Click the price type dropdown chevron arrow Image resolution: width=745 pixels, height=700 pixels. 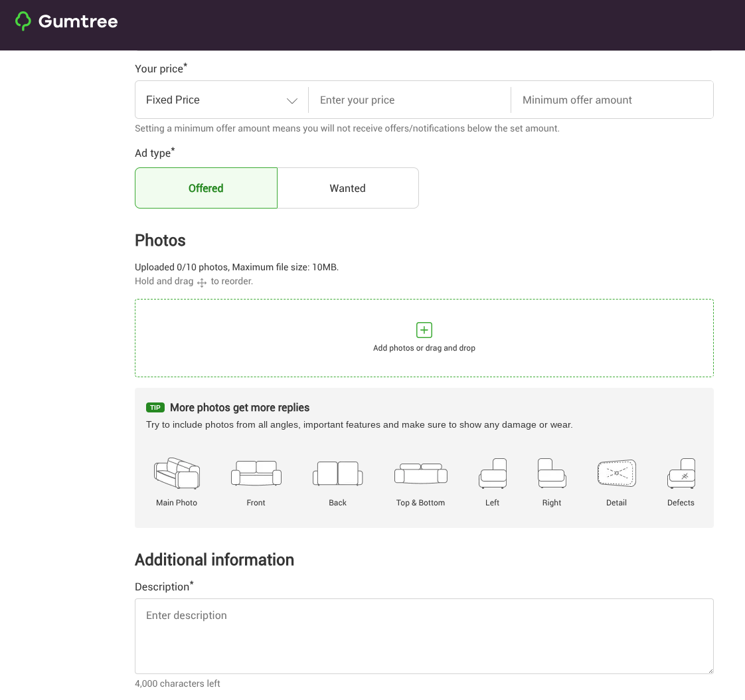(x=291, y=100)
